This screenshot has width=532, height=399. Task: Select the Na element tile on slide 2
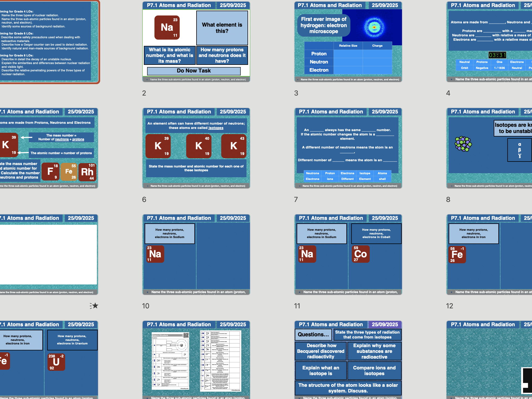[167, 27]
